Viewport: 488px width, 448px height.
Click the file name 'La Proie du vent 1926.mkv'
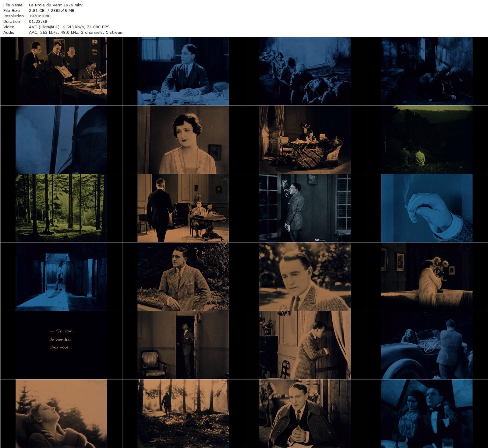(55, 5)
